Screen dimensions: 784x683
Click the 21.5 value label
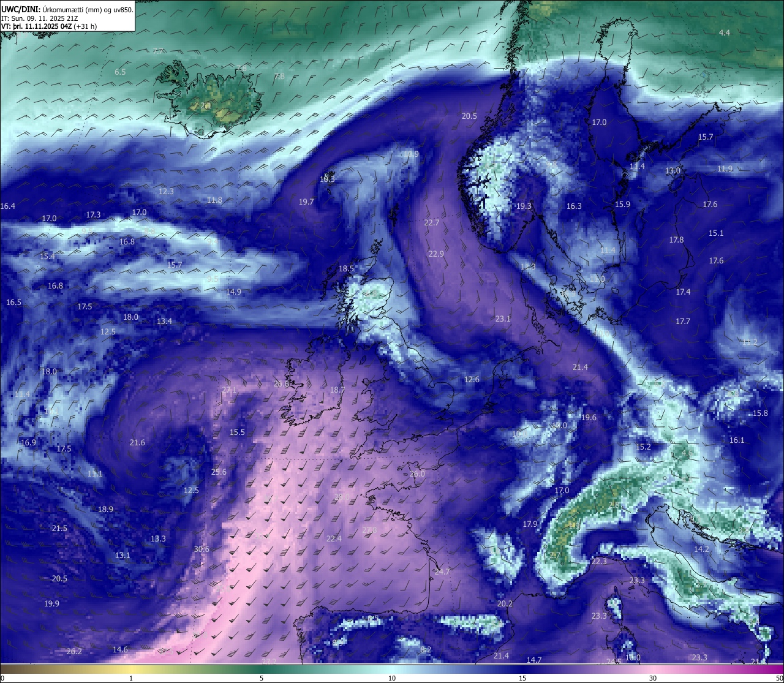pyautogui.click(x=59, y=529)
